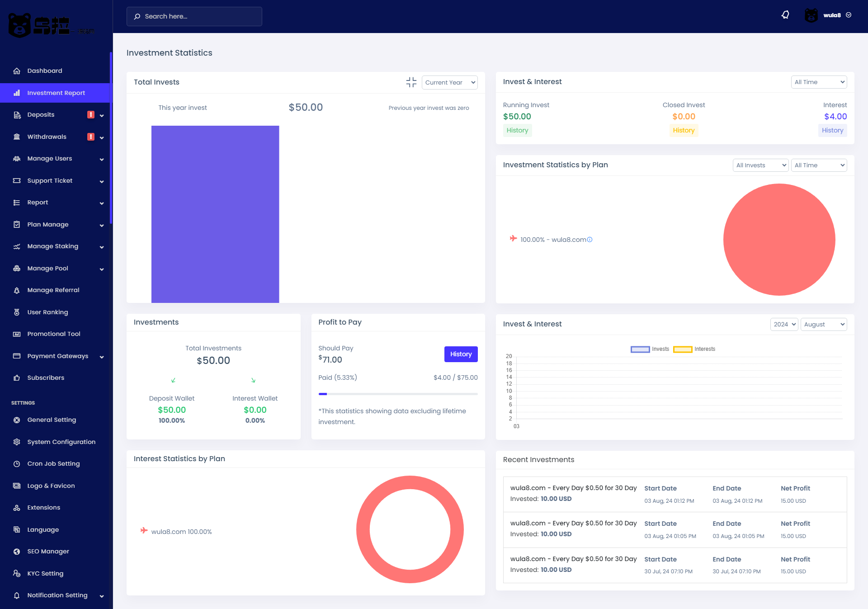Open the Manage Referral menu item
This screenshot has width=868, height=609.
click(x=53, y=290)
